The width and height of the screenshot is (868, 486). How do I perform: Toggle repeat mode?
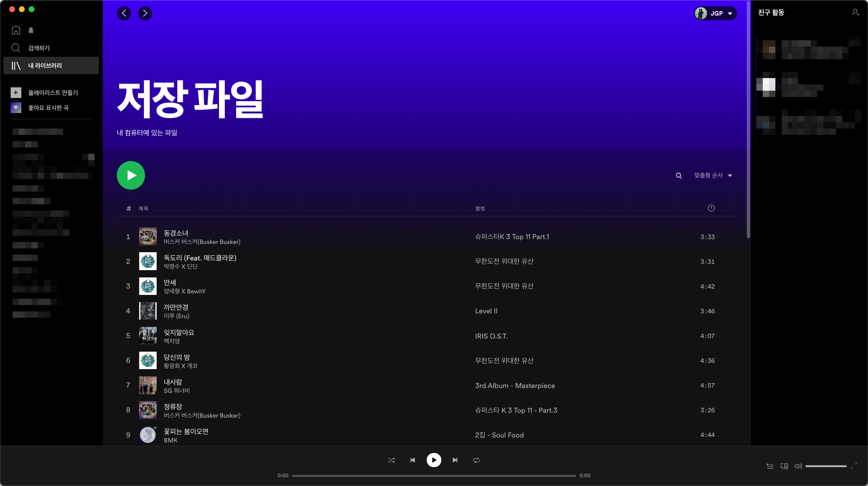[476, 460]
